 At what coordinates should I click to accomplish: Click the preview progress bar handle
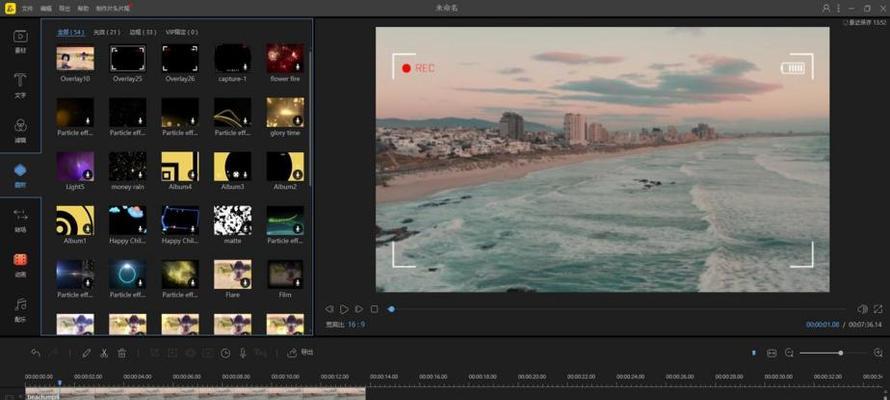pyautogui.click(x=391, y=309)
